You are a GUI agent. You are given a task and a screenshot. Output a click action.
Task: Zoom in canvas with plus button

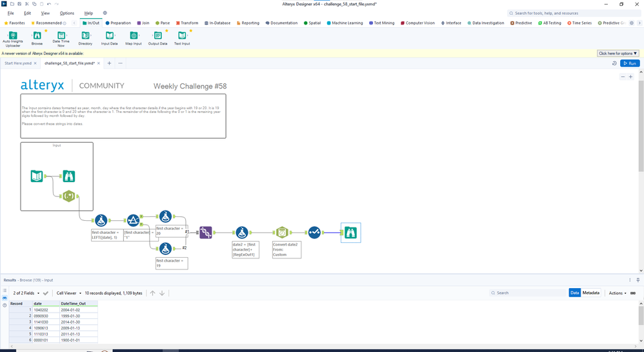coord(631,77)
